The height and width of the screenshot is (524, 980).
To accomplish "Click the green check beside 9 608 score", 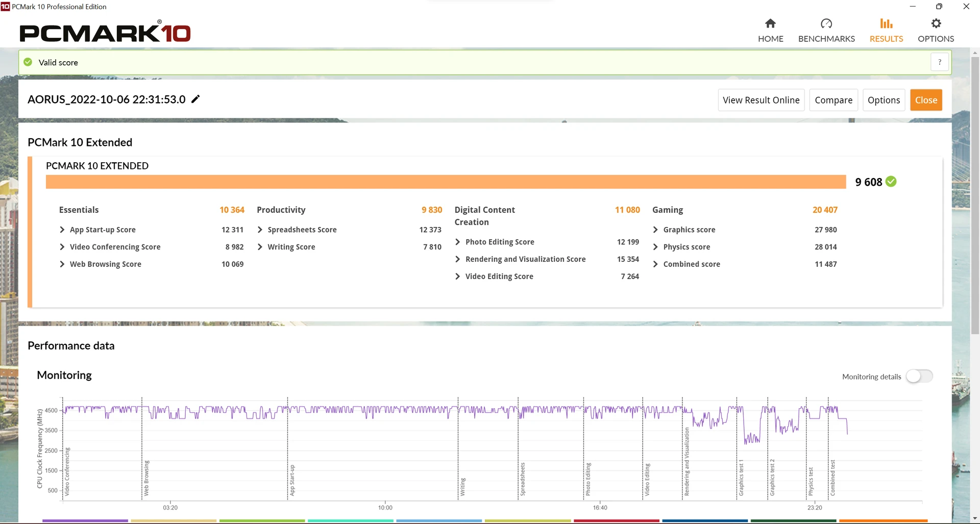I will 891,182.
